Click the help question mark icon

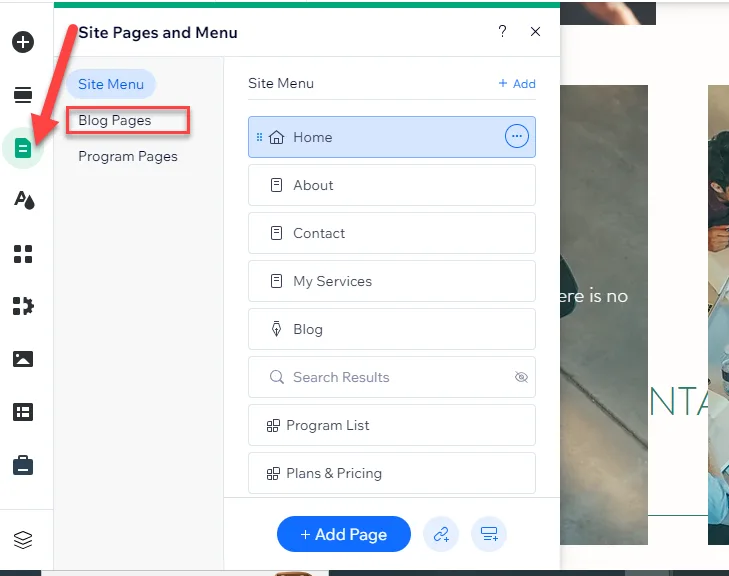click(502, 32)
